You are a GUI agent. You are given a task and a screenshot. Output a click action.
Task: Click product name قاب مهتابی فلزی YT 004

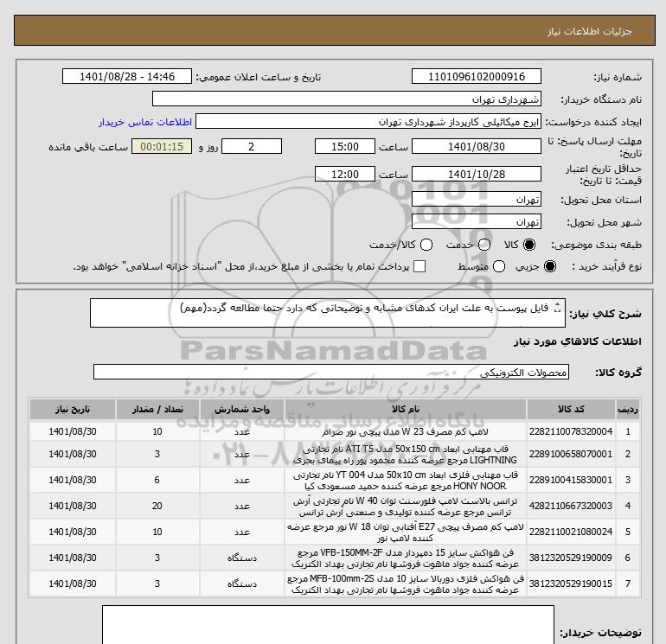click(406, 480)
